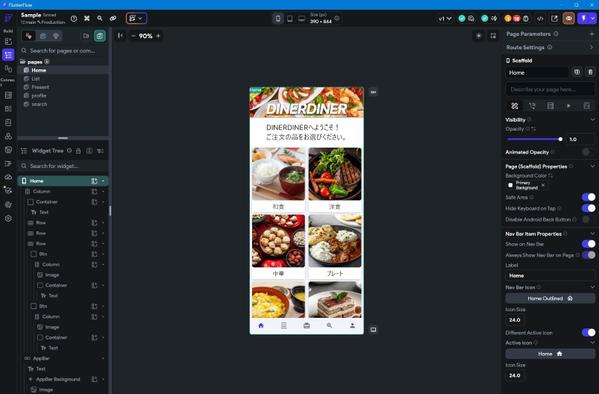This screenshot has height=394, width=599.
Task: Click the new folder icon in pages panel
Action: 86,36
